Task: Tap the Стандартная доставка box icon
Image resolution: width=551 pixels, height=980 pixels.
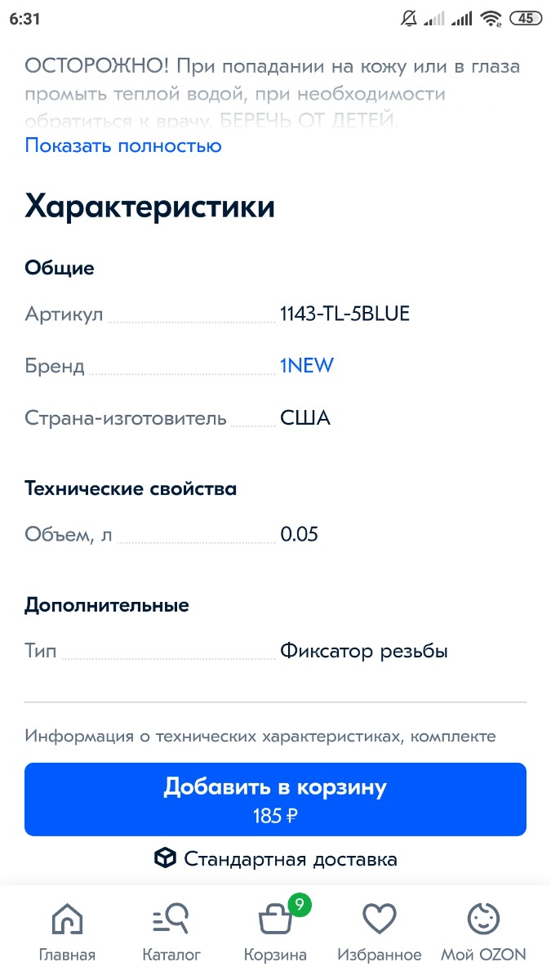Action: point(166,858)
